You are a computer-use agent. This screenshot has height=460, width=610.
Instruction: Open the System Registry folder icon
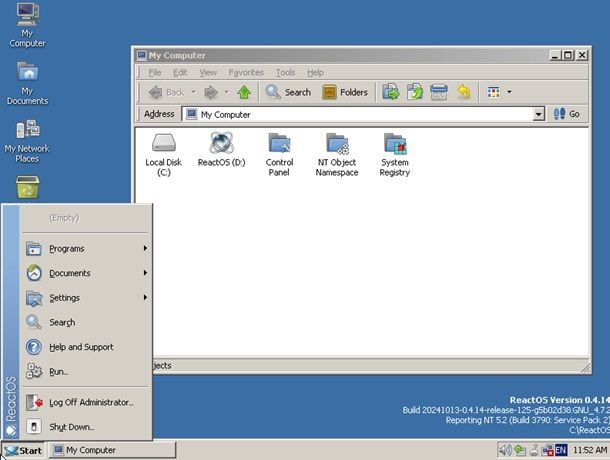[394, 155]
